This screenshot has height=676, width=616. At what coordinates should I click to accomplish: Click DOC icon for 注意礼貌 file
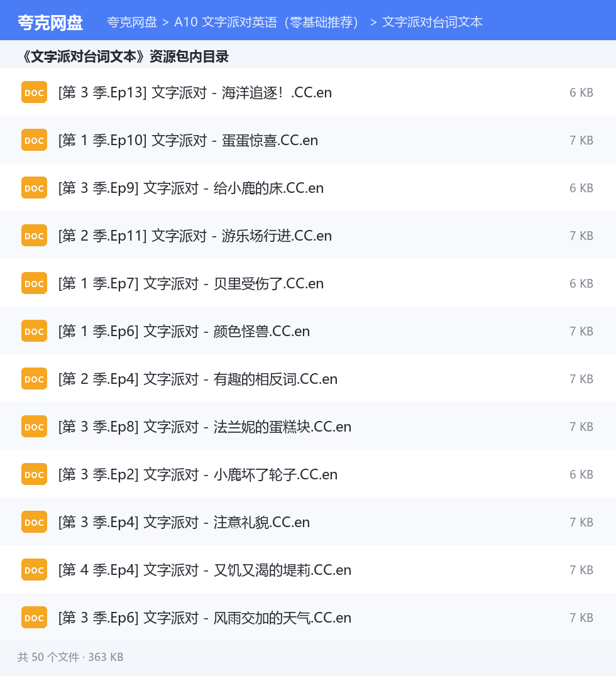(x=34, y=522)
